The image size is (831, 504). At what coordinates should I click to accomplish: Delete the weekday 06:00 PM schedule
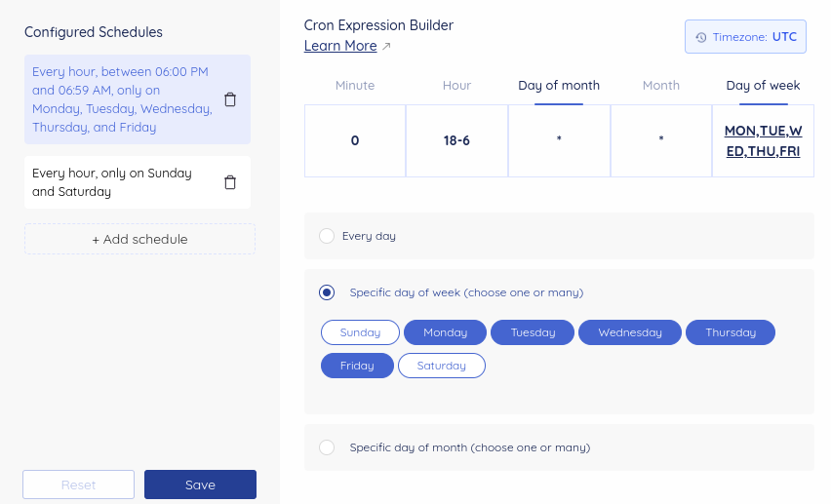(x=230, y=99)
